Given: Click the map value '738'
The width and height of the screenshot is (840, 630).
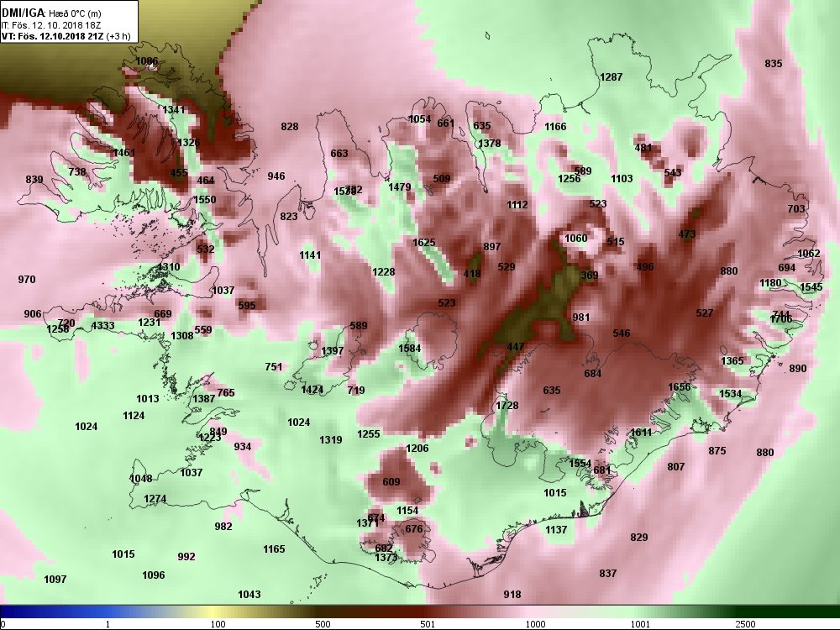Looking at the screenshot, I should (x=77, y=172).
